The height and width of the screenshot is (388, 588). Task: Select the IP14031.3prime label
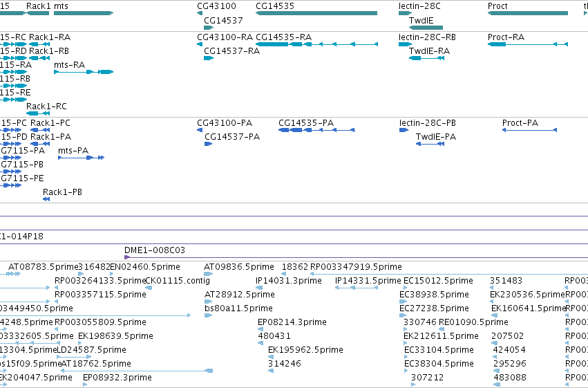pos(288,281)
